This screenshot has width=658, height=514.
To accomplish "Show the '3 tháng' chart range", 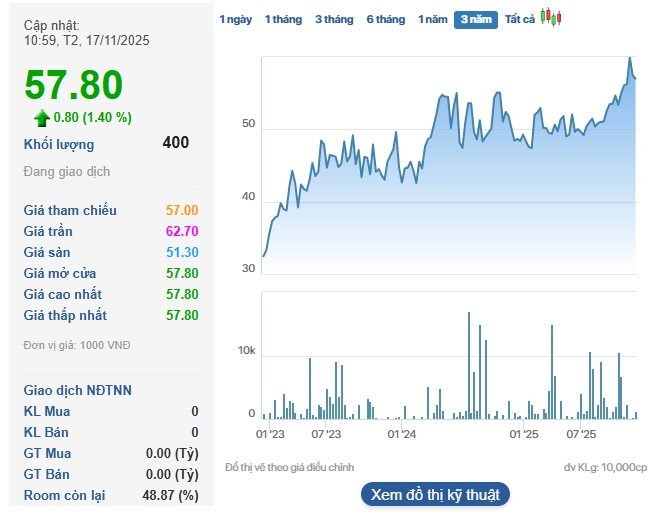I will (x=334, y=20).
